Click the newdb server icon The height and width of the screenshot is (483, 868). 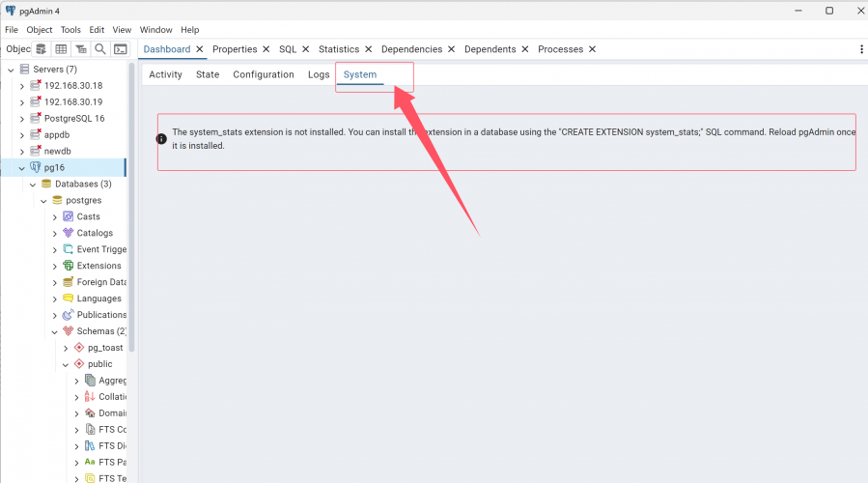(x=36, y=151)
